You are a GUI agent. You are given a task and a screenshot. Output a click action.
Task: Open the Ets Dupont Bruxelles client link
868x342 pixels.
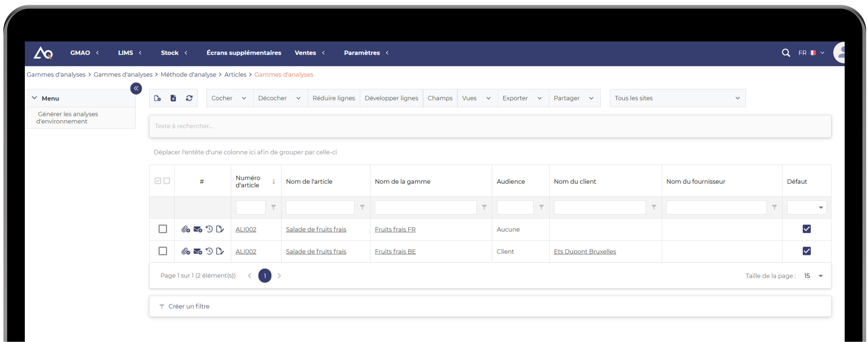[x=585, y=251]
